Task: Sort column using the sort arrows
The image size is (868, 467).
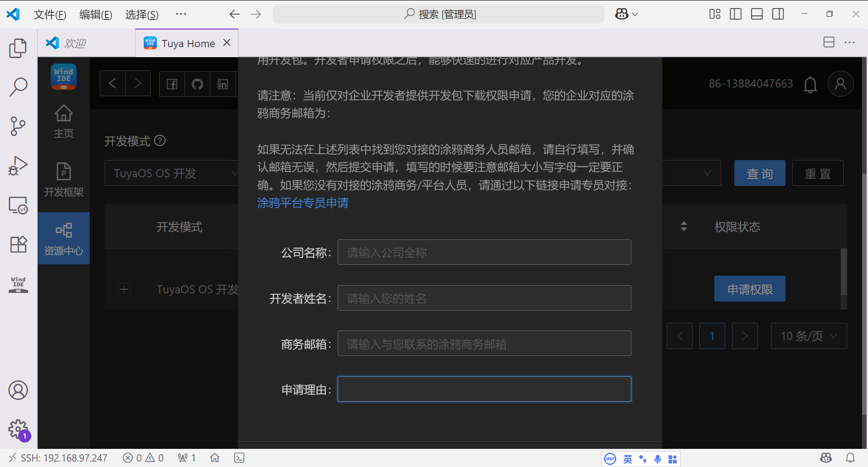Action: tap(684, 226)
